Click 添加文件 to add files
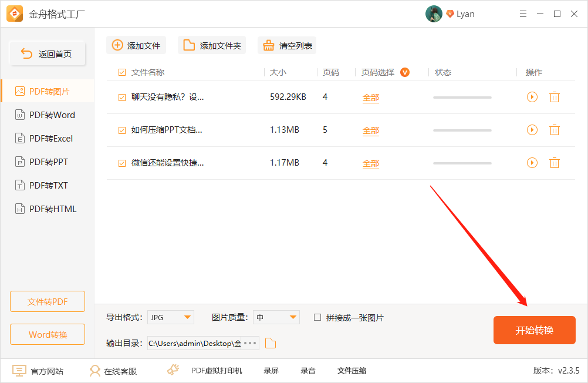This screenshot has height=383, width=588. pos(136,45)
